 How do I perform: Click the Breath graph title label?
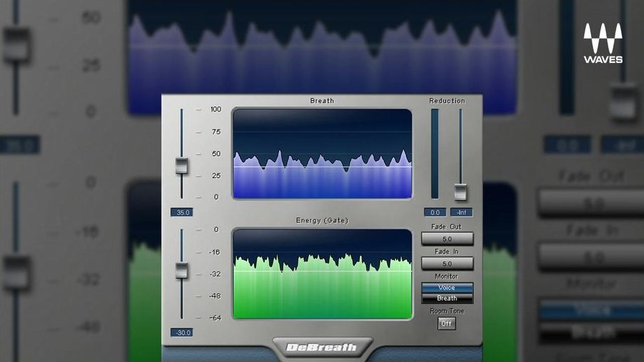coord(322,101)
